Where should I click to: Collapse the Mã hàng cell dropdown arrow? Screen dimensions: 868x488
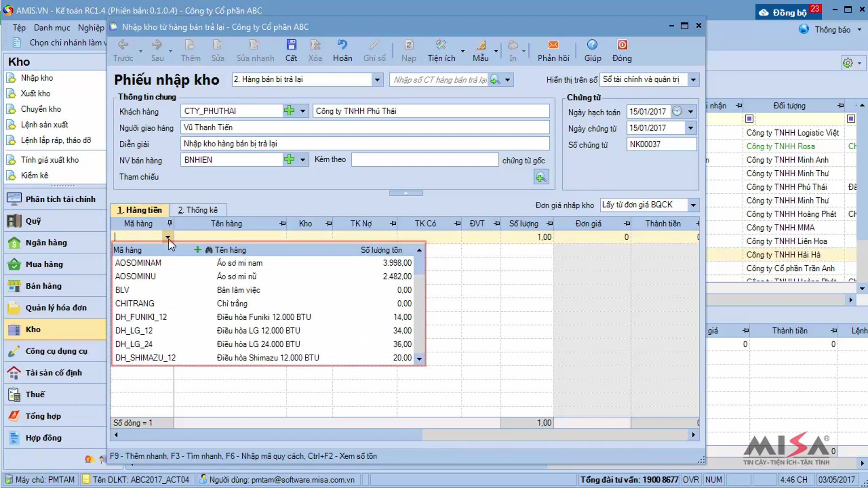click(168, 237)
